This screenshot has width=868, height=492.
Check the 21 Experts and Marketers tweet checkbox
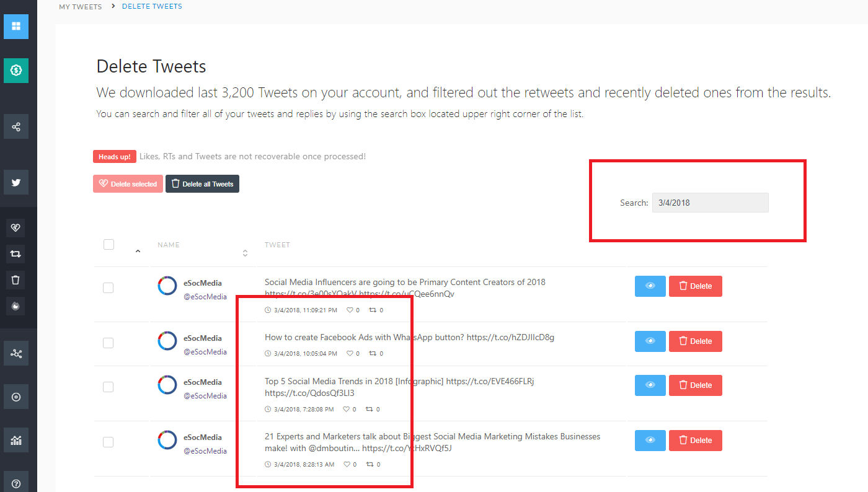tap(108, 442)
